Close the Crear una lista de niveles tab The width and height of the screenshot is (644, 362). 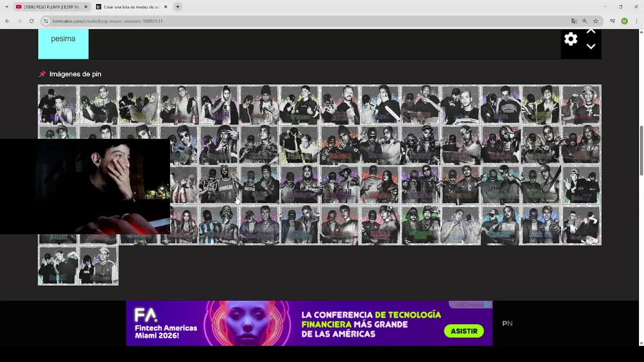166,7
